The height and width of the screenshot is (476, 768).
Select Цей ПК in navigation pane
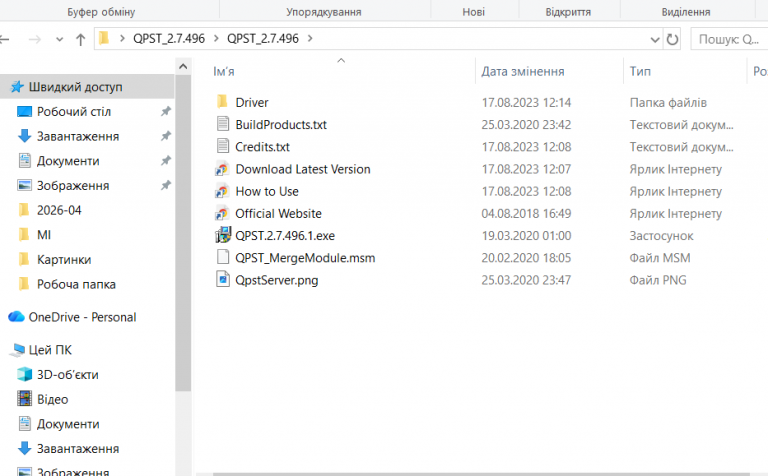[50, 350]
